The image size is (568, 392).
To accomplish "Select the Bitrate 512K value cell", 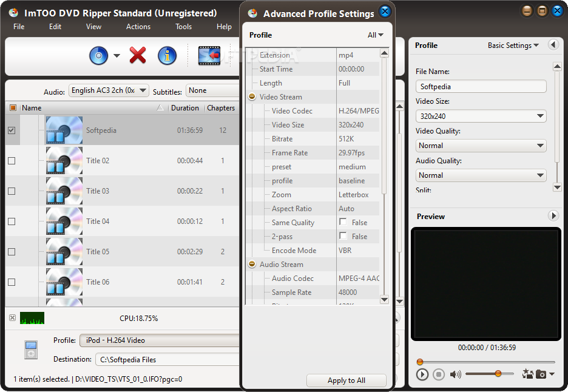I will [x=358, y=139].
